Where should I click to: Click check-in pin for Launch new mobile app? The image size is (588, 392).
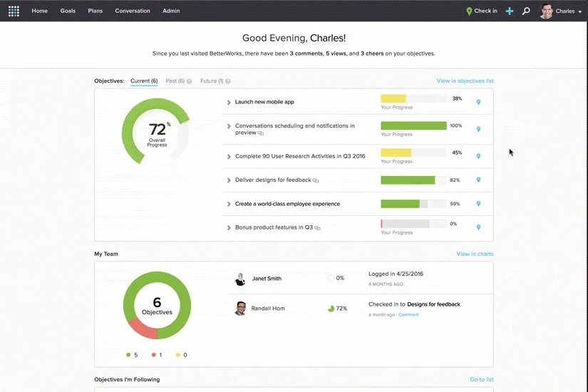click(478, 102)
